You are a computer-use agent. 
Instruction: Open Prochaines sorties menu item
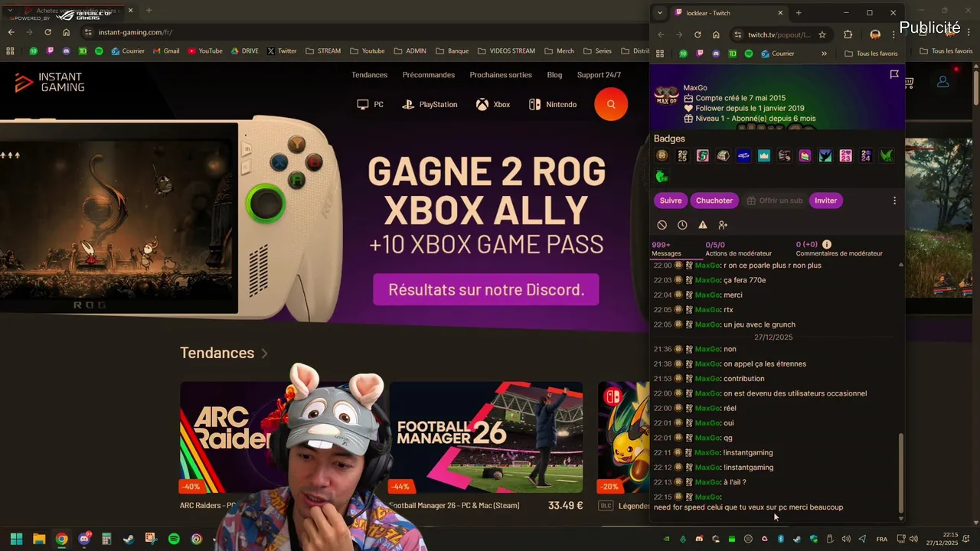point(501,75)
